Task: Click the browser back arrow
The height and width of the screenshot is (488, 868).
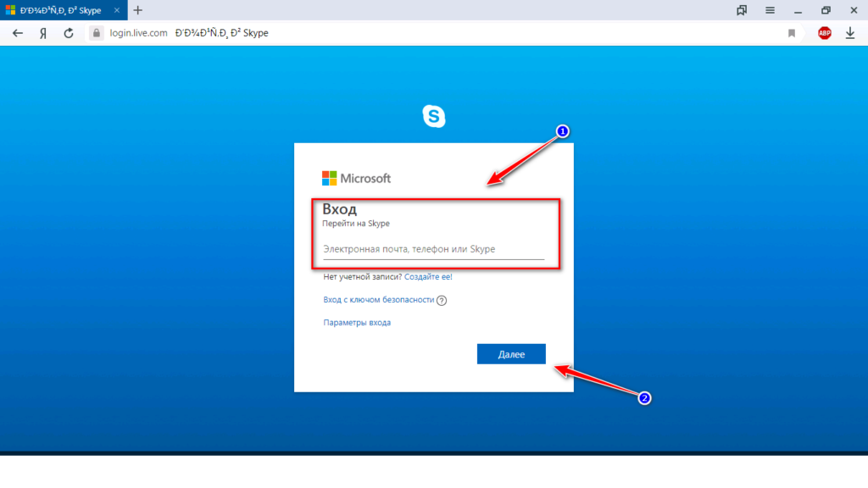Action: point(17,33)
